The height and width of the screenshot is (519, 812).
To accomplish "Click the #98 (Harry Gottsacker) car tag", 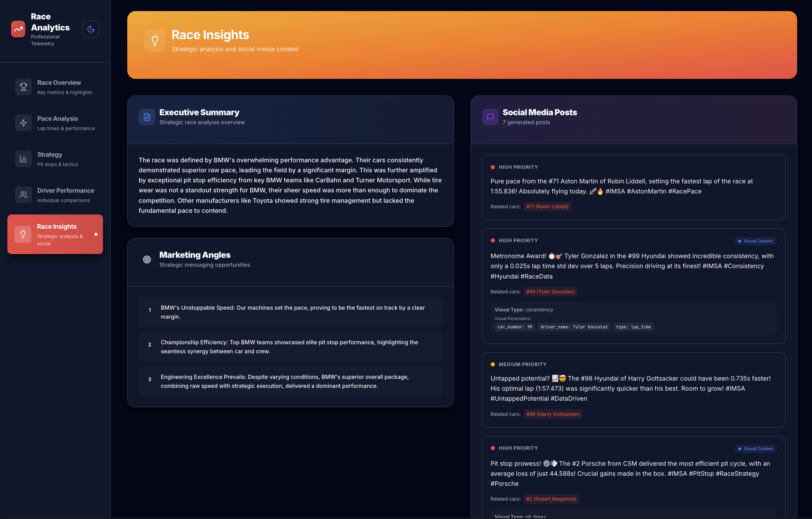I will [x=553, y=414].
